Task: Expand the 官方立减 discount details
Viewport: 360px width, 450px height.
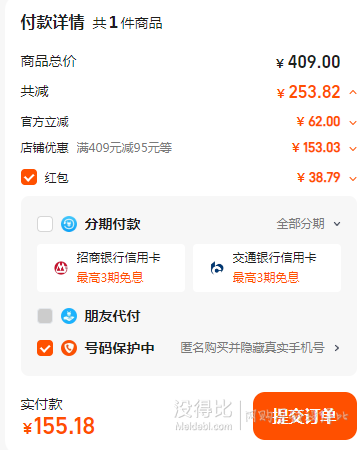Action: (x=353, y=123)
